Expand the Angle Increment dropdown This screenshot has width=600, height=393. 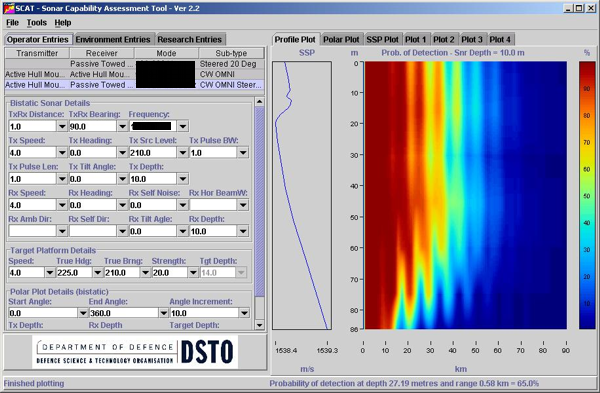[244, 313]
